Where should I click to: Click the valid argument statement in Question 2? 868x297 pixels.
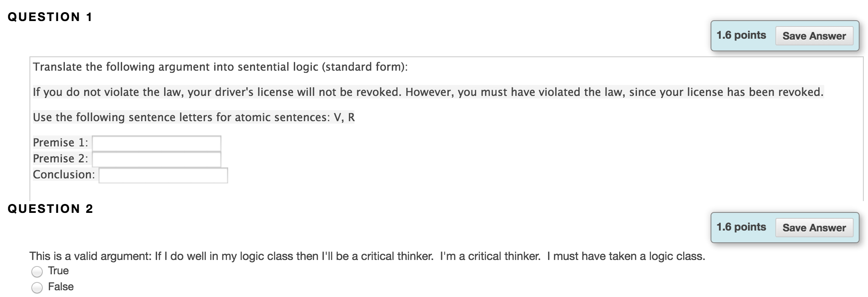[x=366, y=255]
